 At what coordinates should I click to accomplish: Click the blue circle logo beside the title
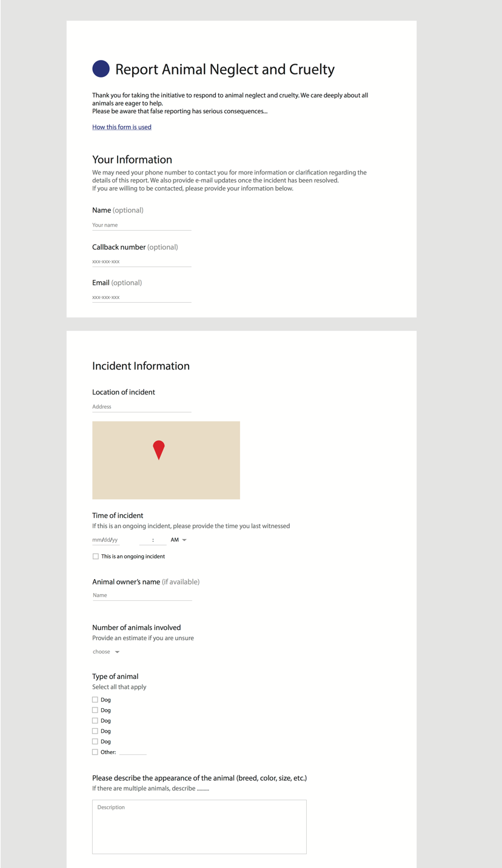pyautogui.click(x=101, y=68)
